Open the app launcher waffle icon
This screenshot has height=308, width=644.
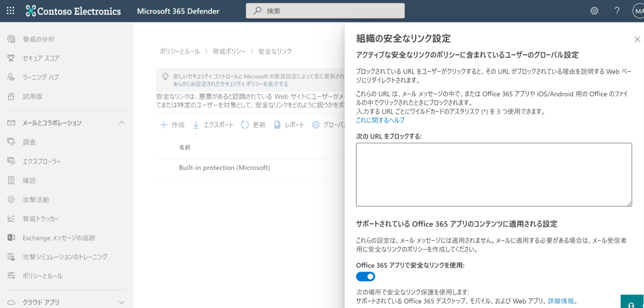coord(11,11)
